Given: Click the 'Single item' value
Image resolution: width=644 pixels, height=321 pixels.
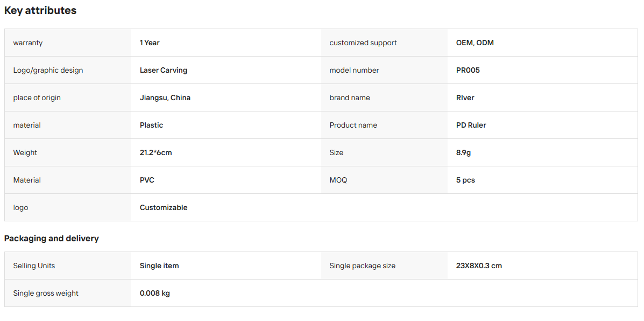Looking at the screenshot, I should click(x=159, y=266).
